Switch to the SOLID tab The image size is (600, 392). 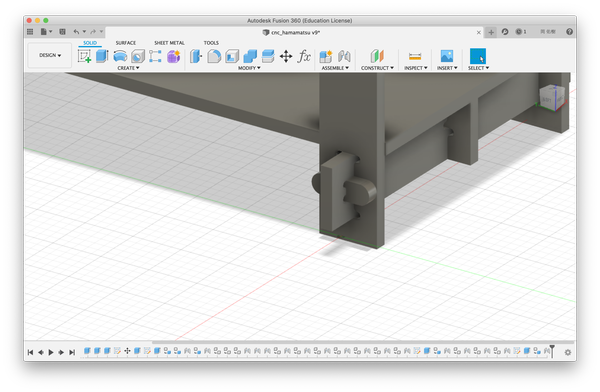90,43
